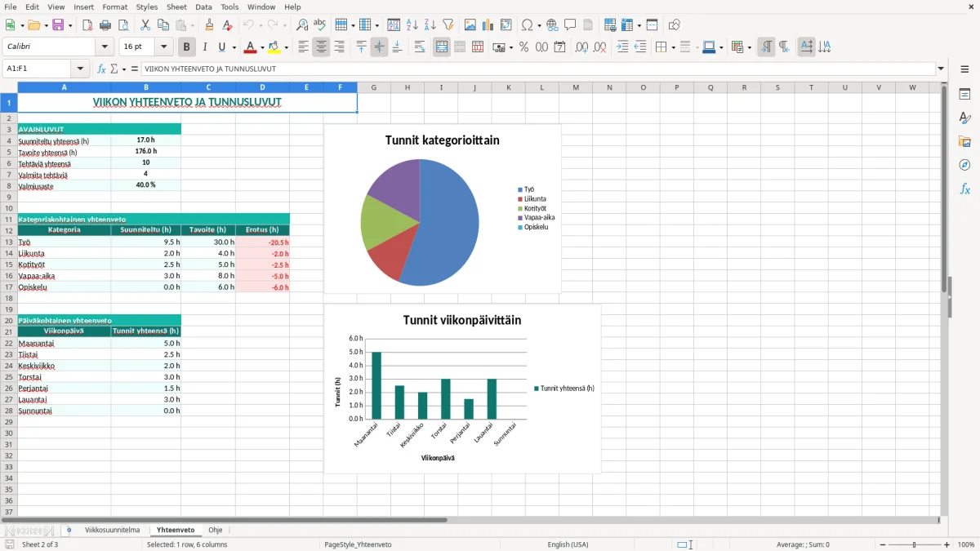980x551 pixels.
Task: Toggle Bold formatting
Action: (186, 47)
